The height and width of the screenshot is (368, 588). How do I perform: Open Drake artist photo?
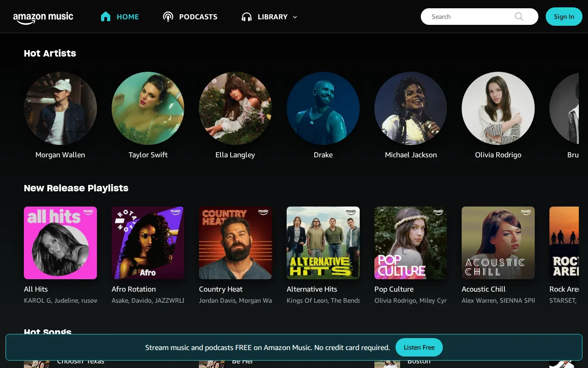(x=323, y=109)
